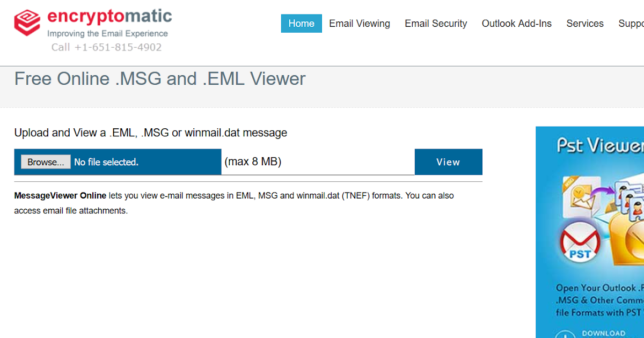This screenshot has width=644, height=338.
Task: Open the Home menu item
Action: click(x=301, y=24)
